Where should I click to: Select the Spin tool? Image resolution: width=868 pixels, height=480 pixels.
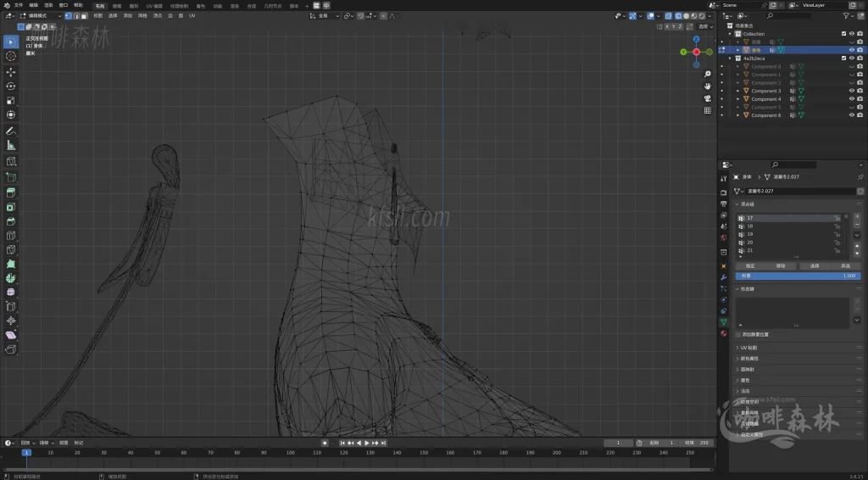tap(10, 278)
